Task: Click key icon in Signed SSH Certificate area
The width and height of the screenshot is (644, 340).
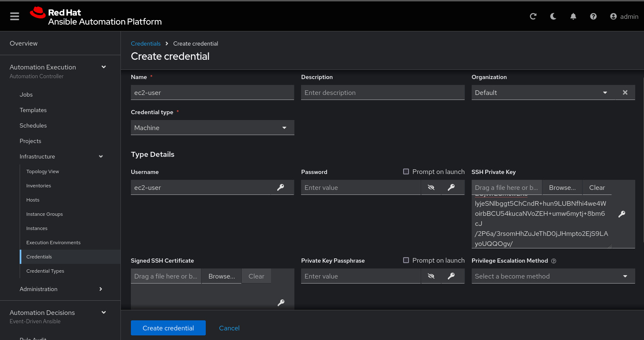Action: (x=281, y=302)
